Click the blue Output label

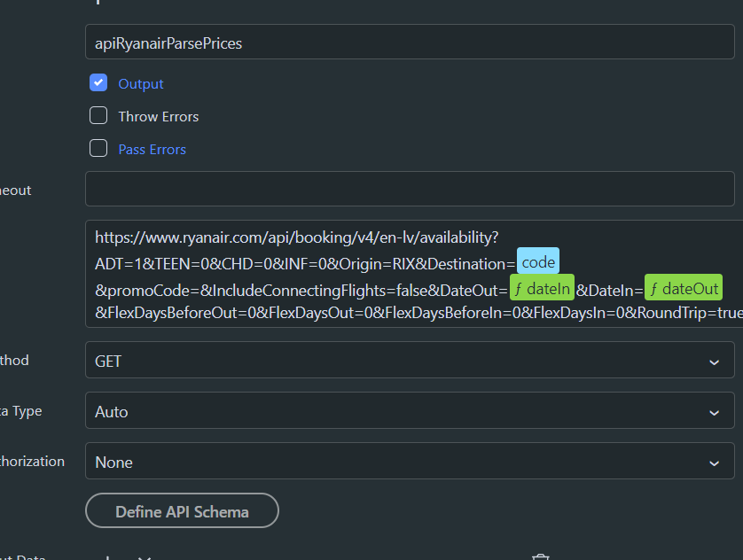[141, 82]
